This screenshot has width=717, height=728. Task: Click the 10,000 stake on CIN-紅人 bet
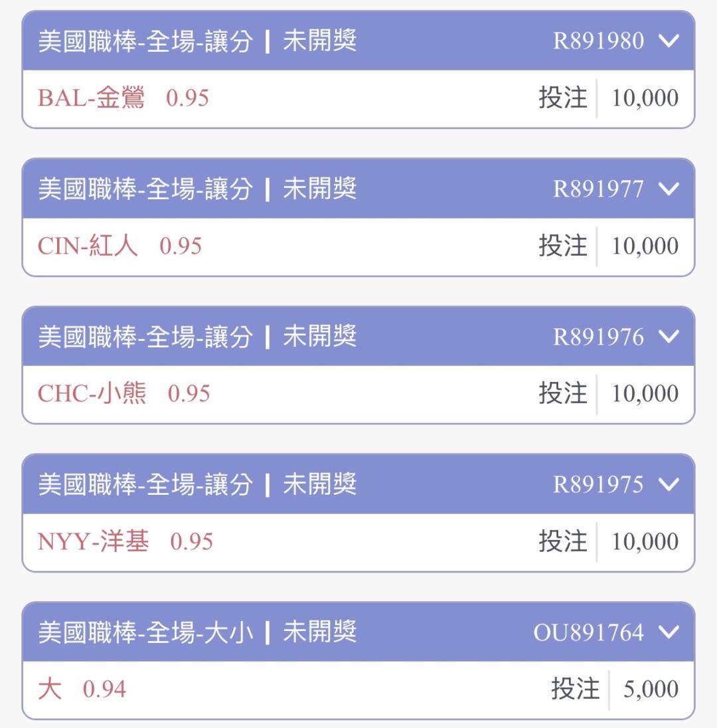pyautogui.click(x=645, y=246)
